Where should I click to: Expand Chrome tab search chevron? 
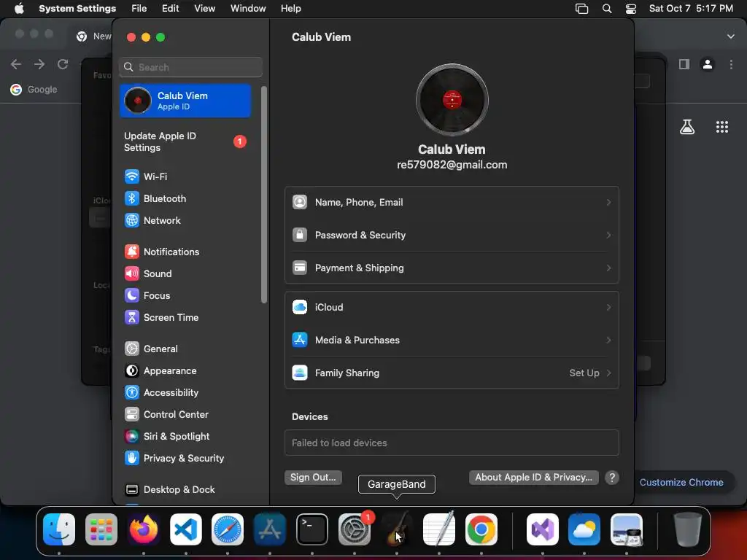730,36
